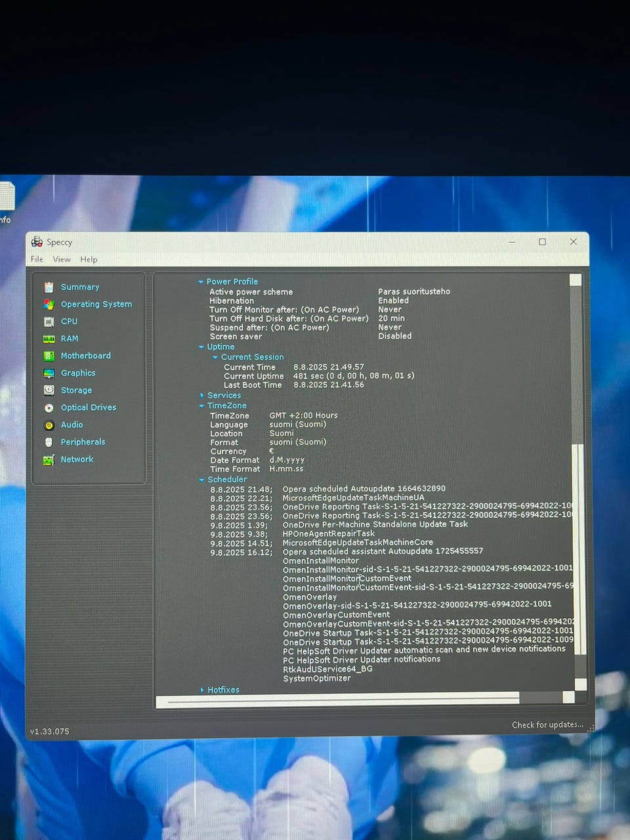This screenshot has height=840, width=630.
Task: Go to the Operating System page
Action: pos(96,304)
